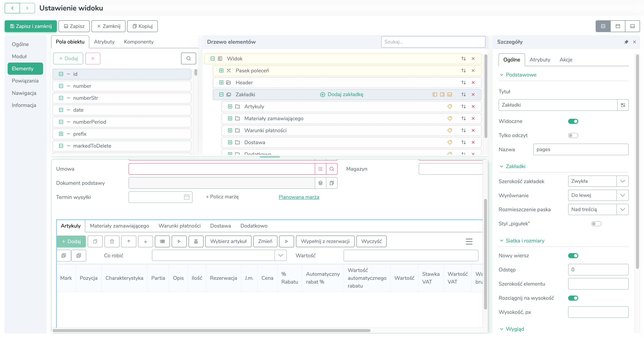
Task: Click the Szukaj search field
Action: [433, 42]
